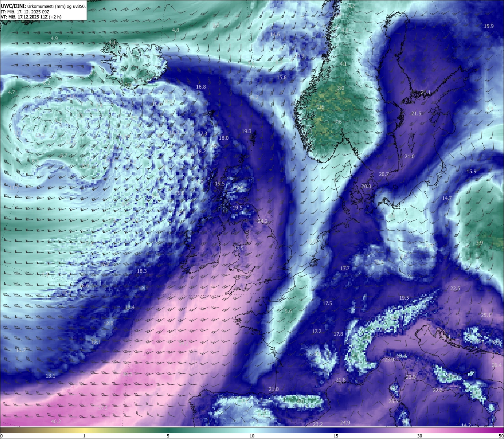Click the 17.8 value over France
504x439 pixels.
[x=338, y=334]
